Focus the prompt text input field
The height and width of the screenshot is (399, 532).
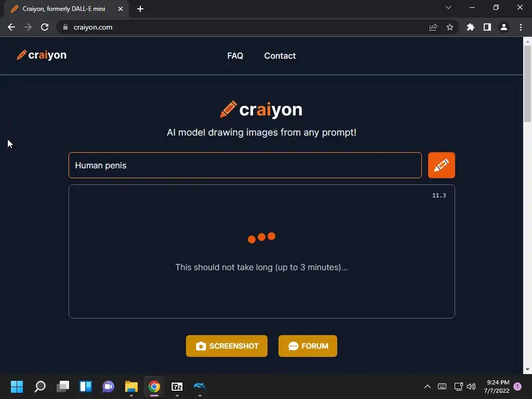[x=245, y=165]
